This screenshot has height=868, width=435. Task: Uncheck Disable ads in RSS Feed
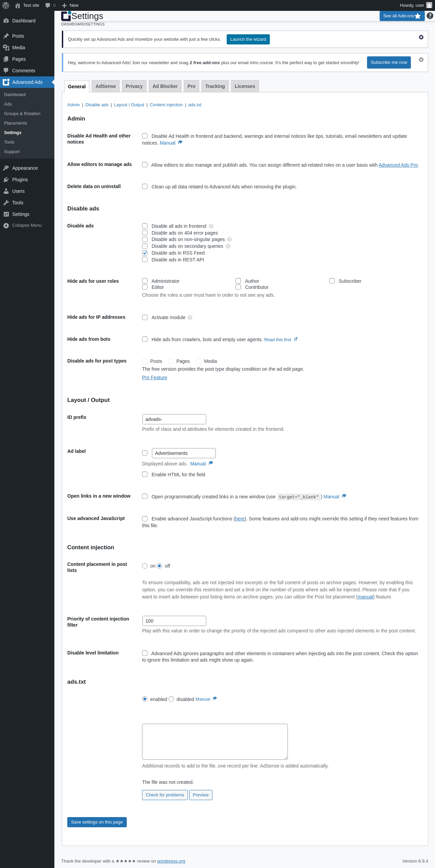point(145,253)
